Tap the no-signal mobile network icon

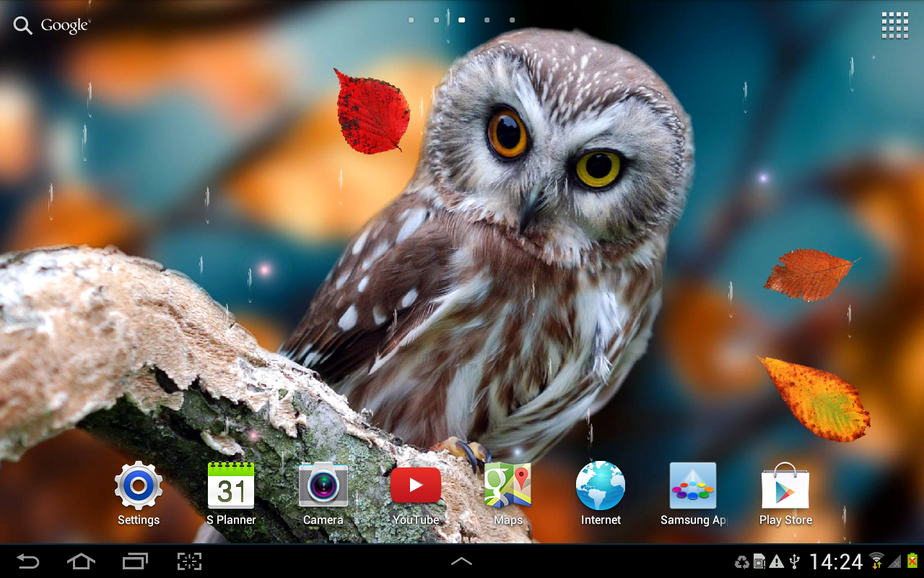point(894,561)
